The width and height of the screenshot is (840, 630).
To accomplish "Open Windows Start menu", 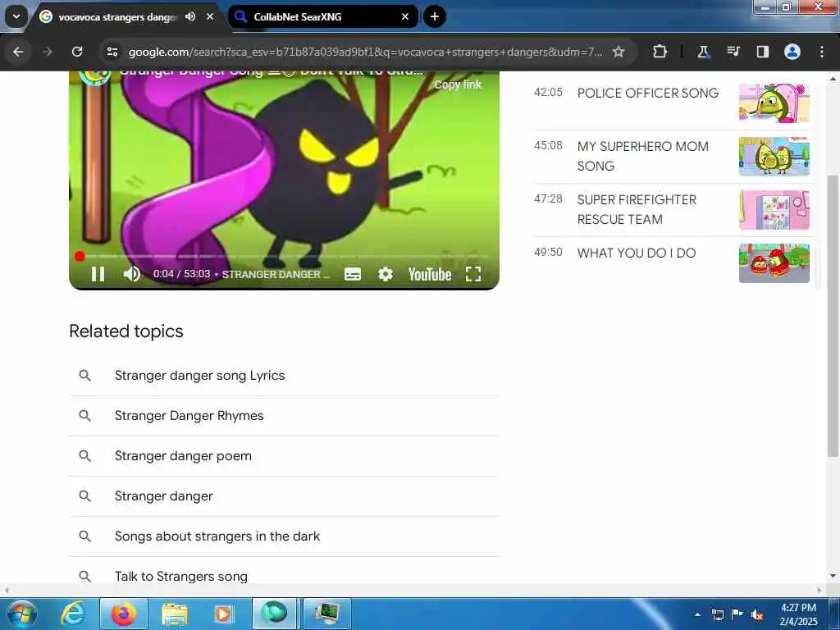I will [x=22, y=614].
